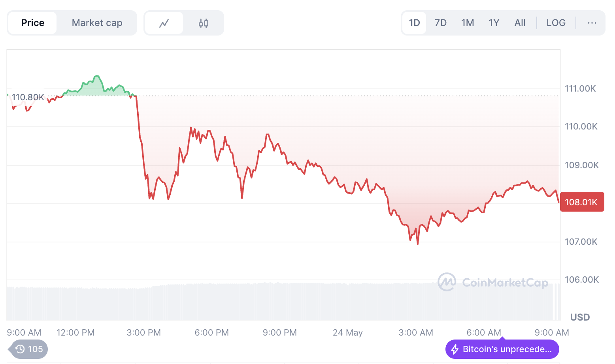The height and width of the screenshot is (364, 615).
Task: Select the Price tab
Action: [33, 23]
